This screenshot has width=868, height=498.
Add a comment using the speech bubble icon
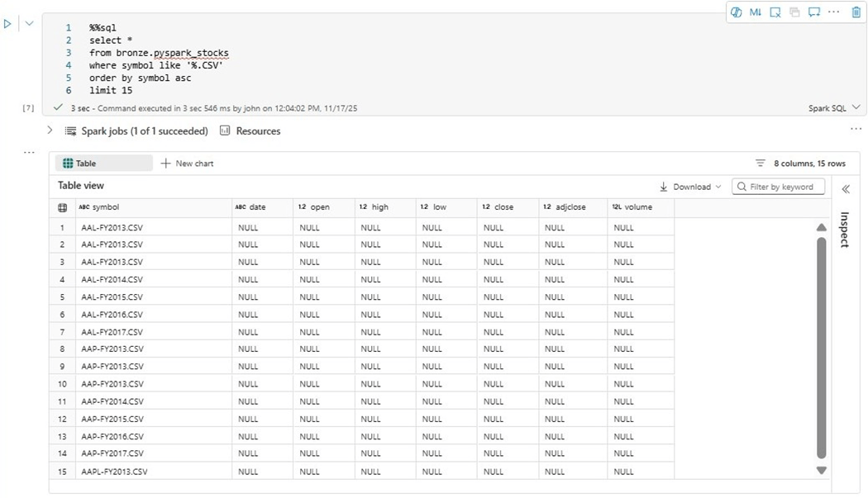click(x=813, y=12)
